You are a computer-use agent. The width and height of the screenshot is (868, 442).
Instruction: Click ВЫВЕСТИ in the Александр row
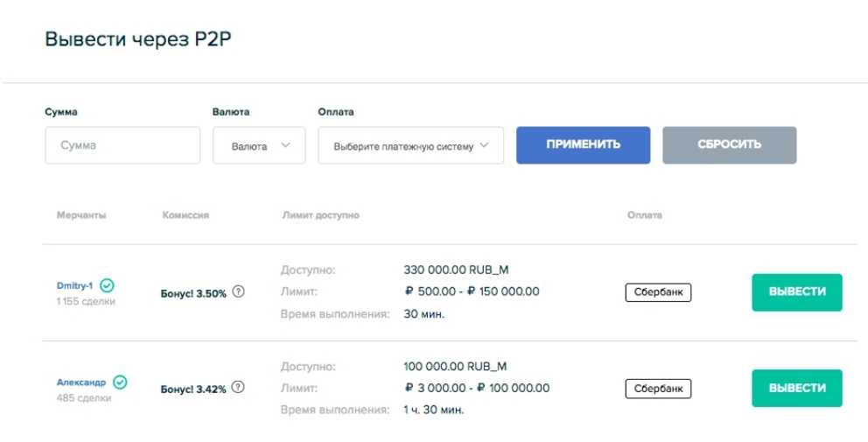pyautogui.click(x=796, y=388)
